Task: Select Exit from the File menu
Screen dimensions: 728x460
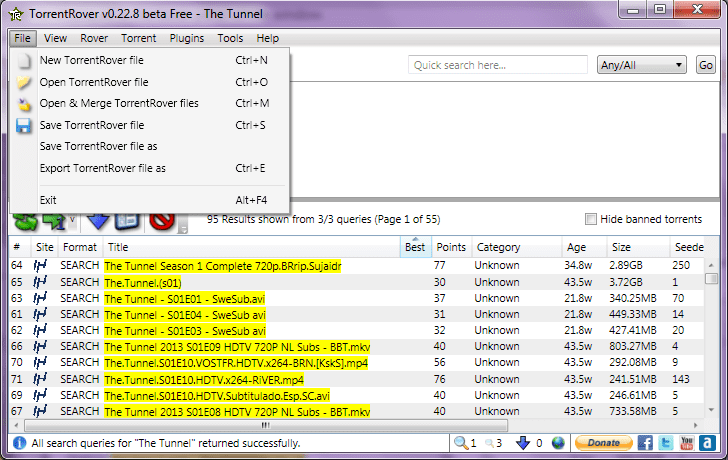Action: click(x=150, y=200)
